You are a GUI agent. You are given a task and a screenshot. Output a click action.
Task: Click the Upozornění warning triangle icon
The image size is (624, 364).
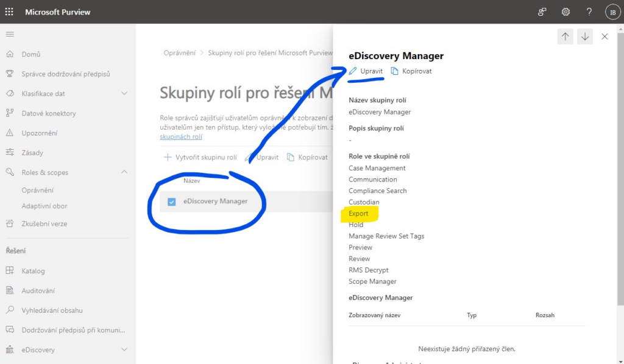tap(10, 133)
